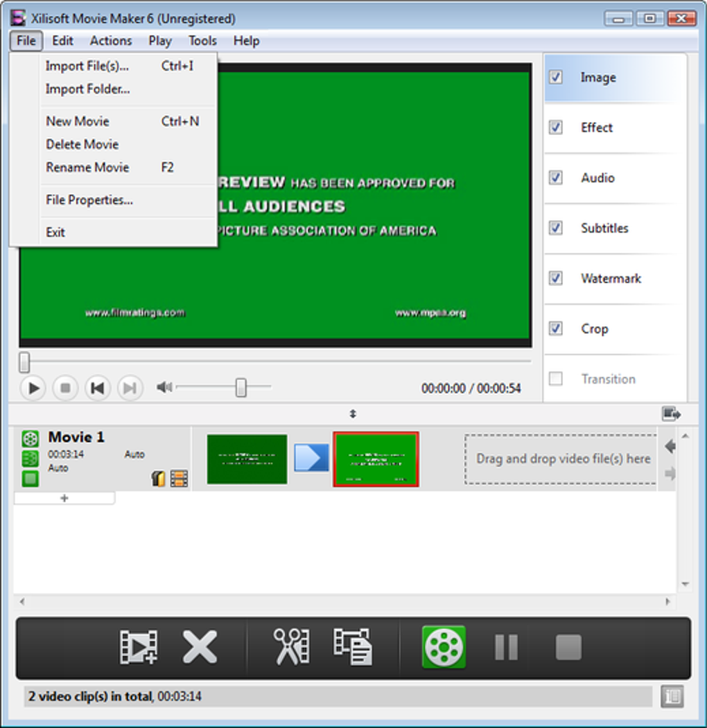Open the Tools menu
Viewport: 707px width, 728px height.
click(202, 41)
